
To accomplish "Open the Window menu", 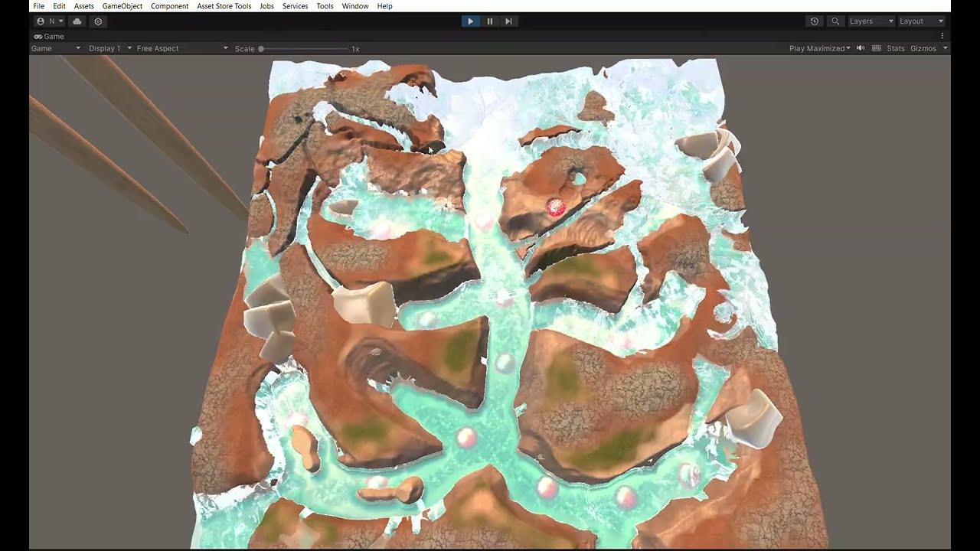I will coord(355,6).
